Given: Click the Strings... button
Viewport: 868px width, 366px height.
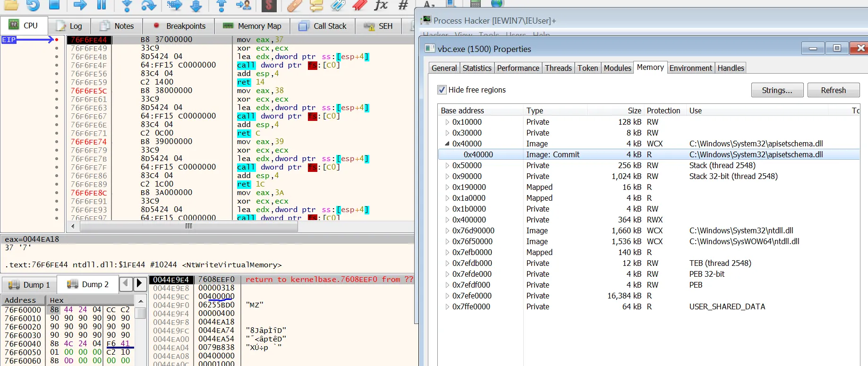Looking at the screenshot, I should [x=777, y=90].
